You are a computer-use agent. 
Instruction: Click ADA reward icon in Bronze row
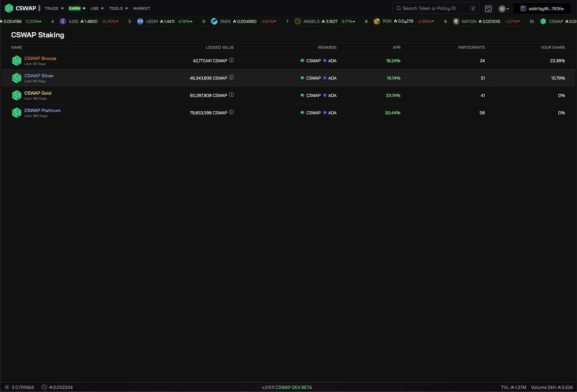(325, 61)
